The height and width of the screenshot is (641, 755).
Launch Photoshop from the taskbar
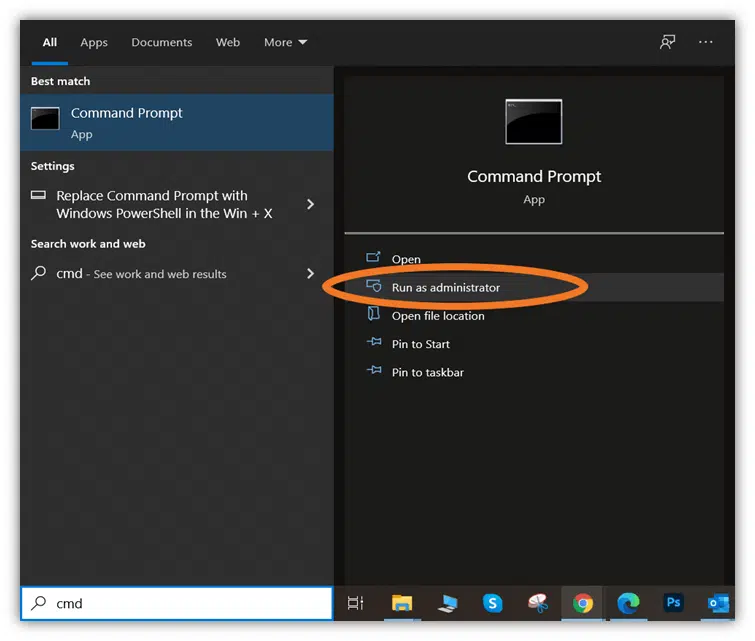673,602
